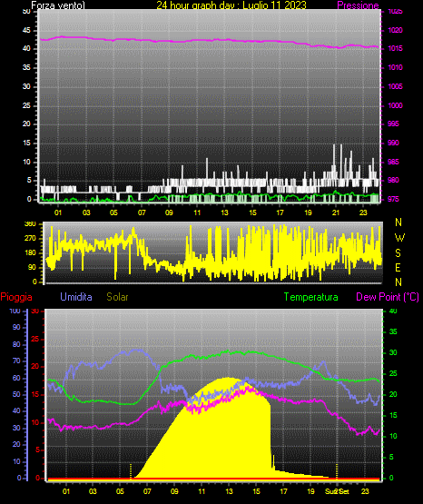Click the Pressione legend label
The width and height of the screenshot is (423, 504).
click(358, 5)
